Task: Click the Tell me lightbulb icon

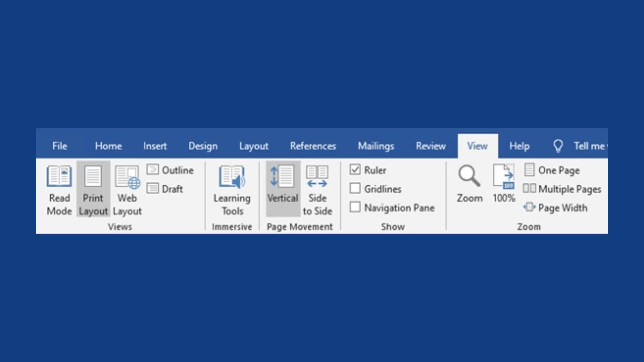Action: point(558,146)
